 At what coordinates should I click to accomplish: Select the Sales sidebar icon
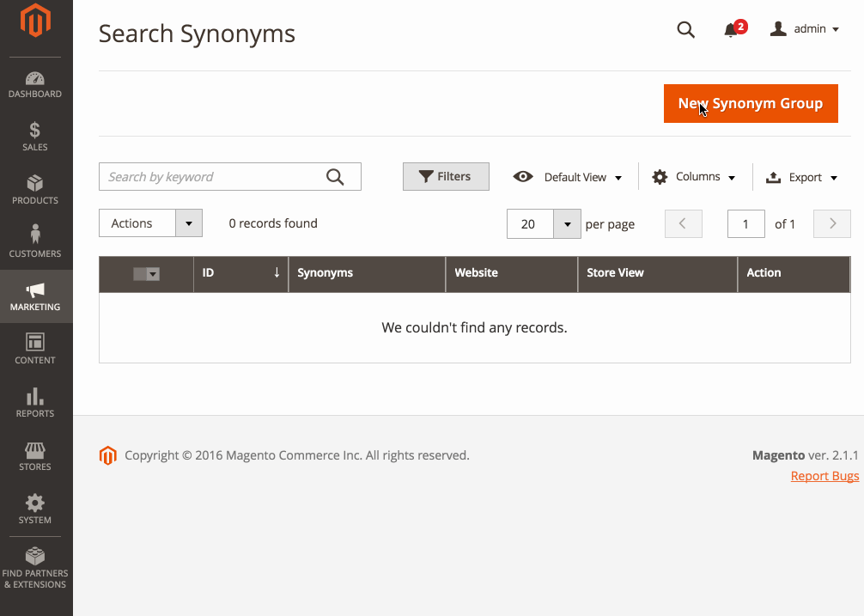click(35, 137)
